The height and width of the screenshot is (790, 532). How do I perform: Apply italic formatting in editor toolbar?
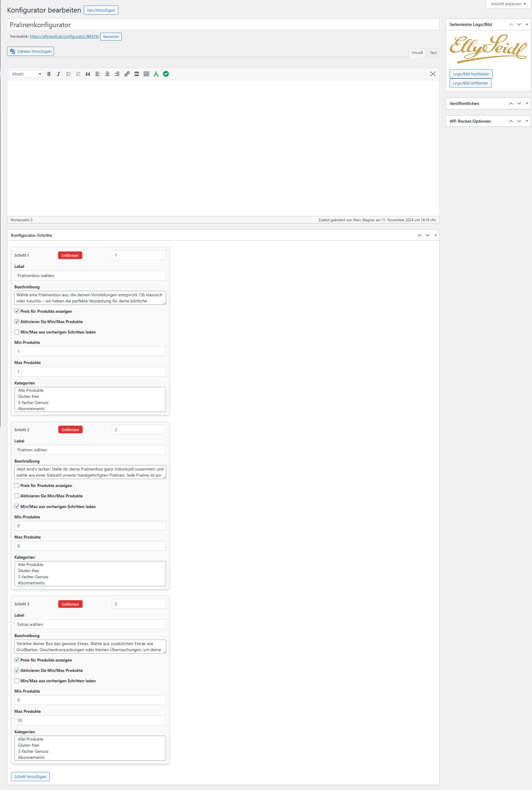[x=58, y=74]
